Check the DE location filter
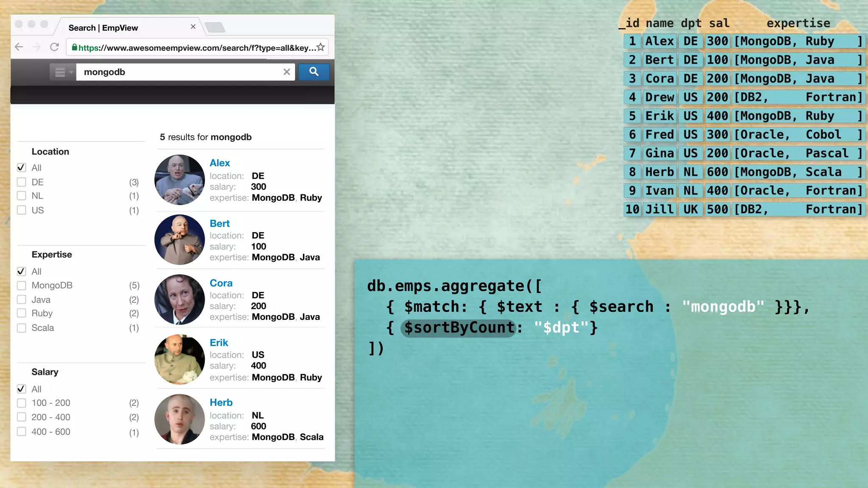This screenshot has width=868, height=488. pyautogui.click(x=22, y=182)
